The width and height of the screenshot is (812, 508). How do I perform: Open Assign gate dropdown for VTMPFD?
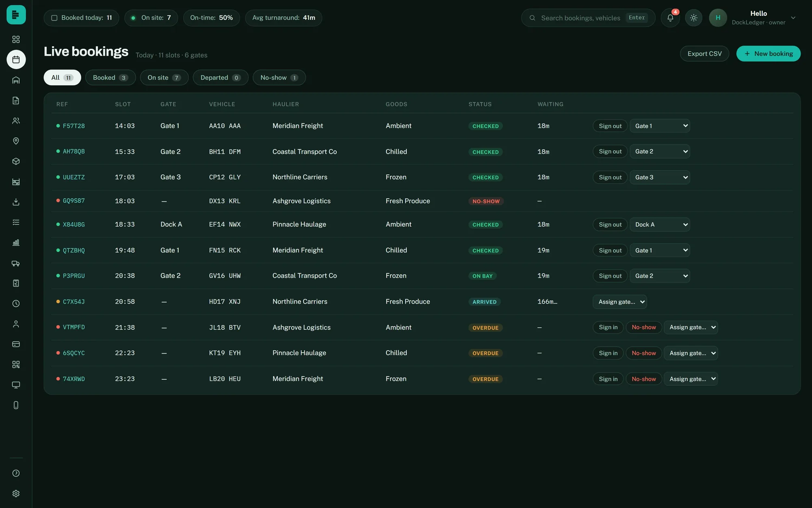691,327
